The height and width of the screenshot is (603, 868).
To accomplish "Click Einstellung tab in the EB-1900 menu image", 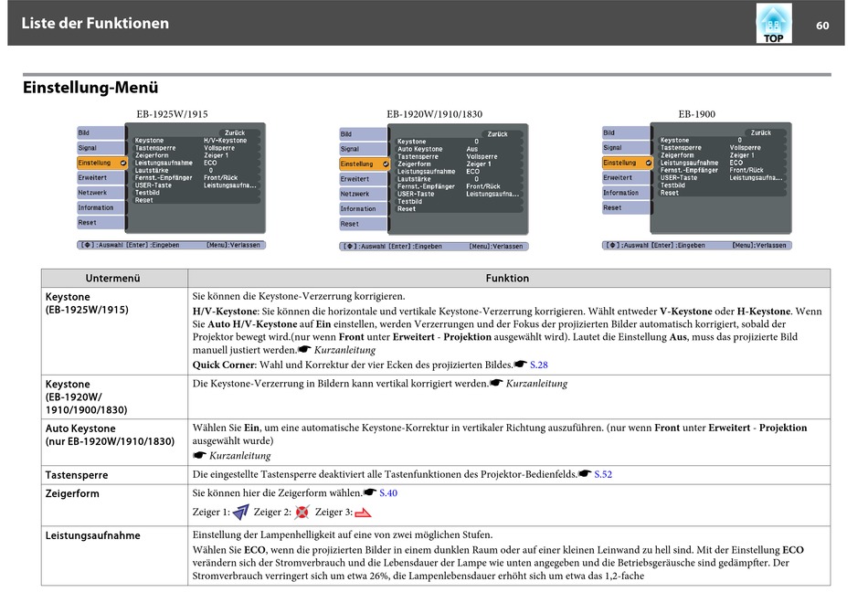I will tap(628, 163).
